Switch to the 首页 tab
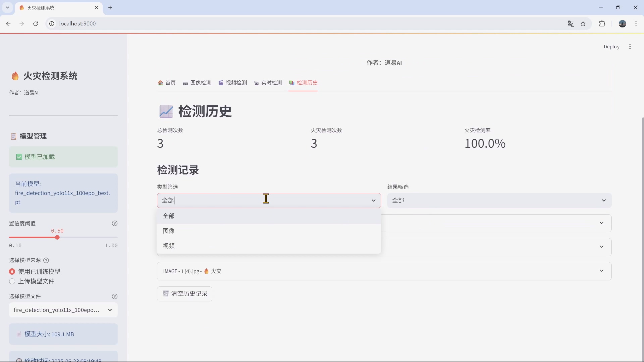The image size is (644, 362). click(x=167, y=83)
